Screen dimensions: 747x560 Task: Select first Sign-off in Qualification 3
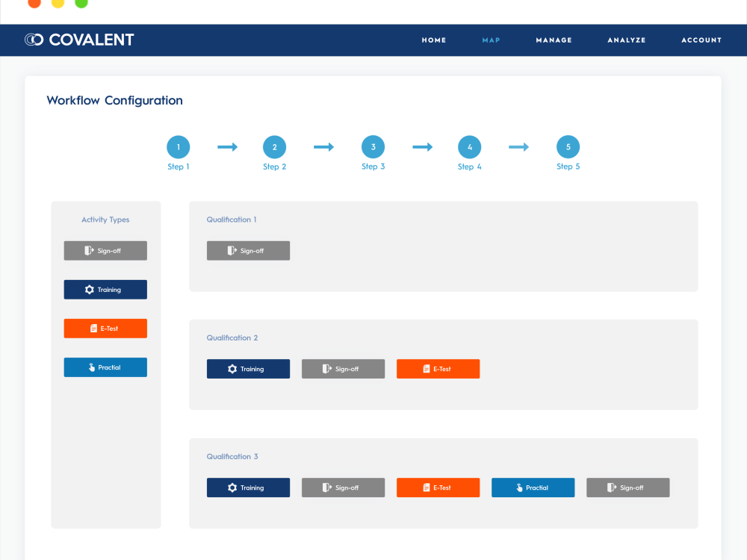click(343, 488)
